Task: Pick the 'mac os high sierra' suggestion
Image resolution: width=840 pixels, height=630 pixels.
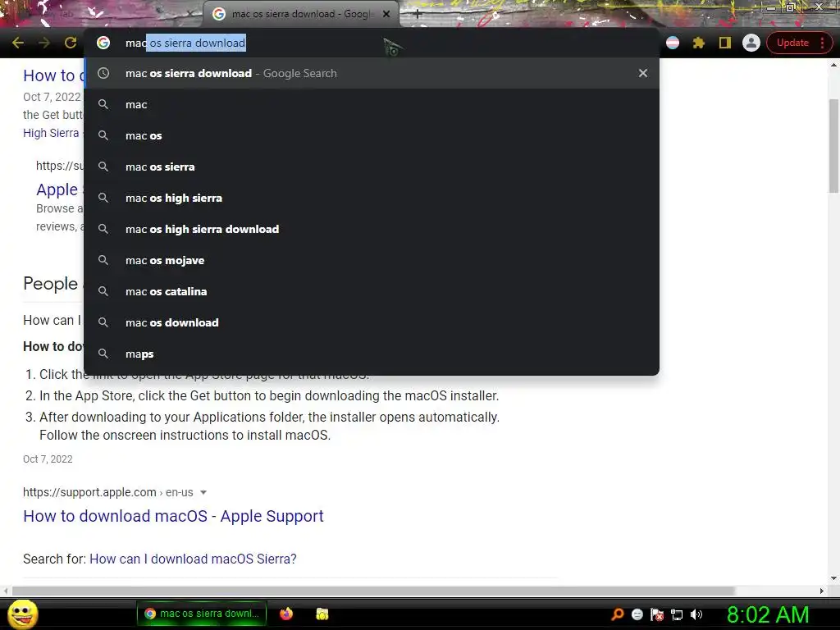Action: (372, 198)
